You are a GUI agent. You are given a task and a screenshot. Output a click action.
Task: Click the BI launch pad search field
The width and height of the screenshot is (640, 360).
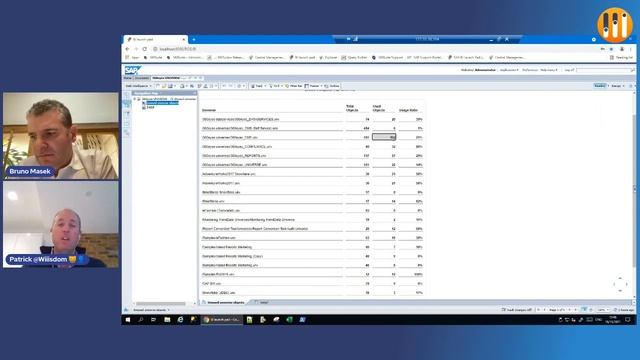pos(603,70)
